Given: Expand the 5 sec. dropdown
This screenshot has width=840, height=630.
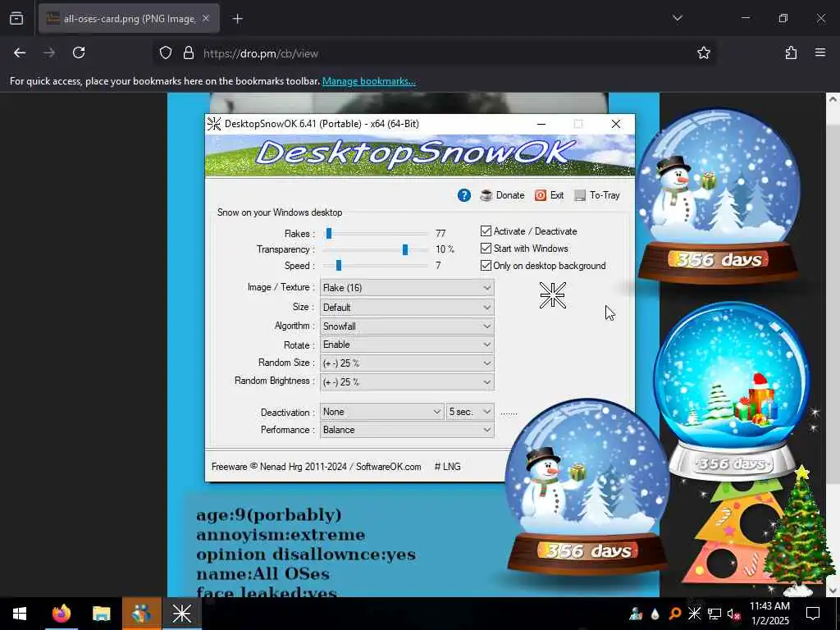Looking at the screenshot, I should coord(470,412).
